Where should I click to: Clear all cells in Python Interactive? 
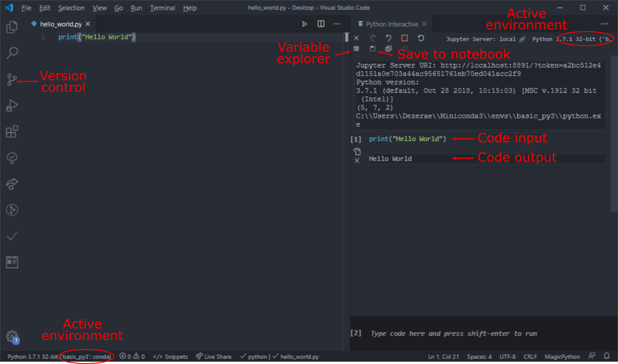pos(356,38)
